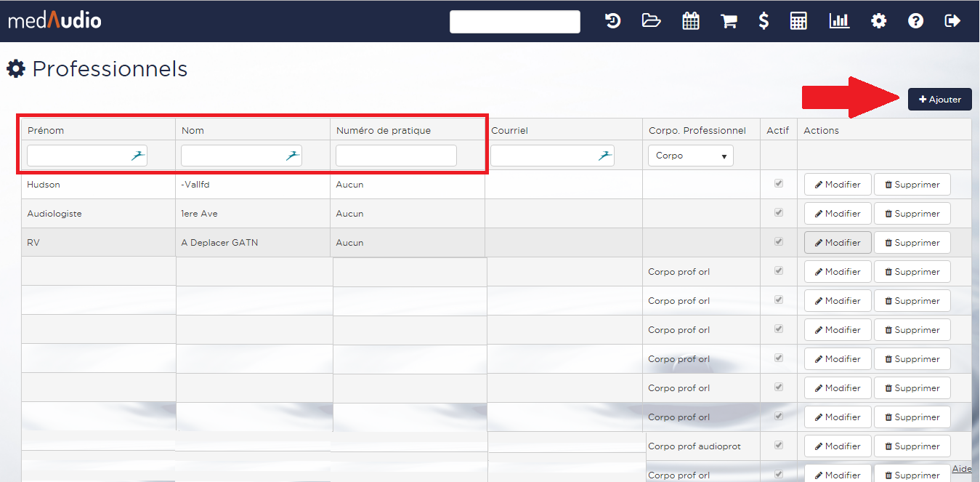Open the history clock icon
Screen dimensions: 980x482
612,21
